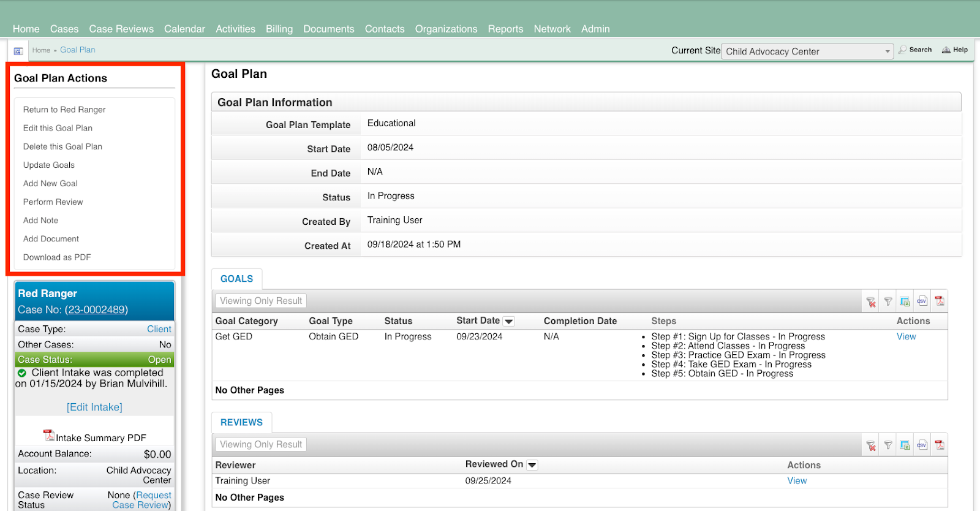Export Goals table as CSV
The height and width of the screenshot is (511, 980).
click(922, 301)
